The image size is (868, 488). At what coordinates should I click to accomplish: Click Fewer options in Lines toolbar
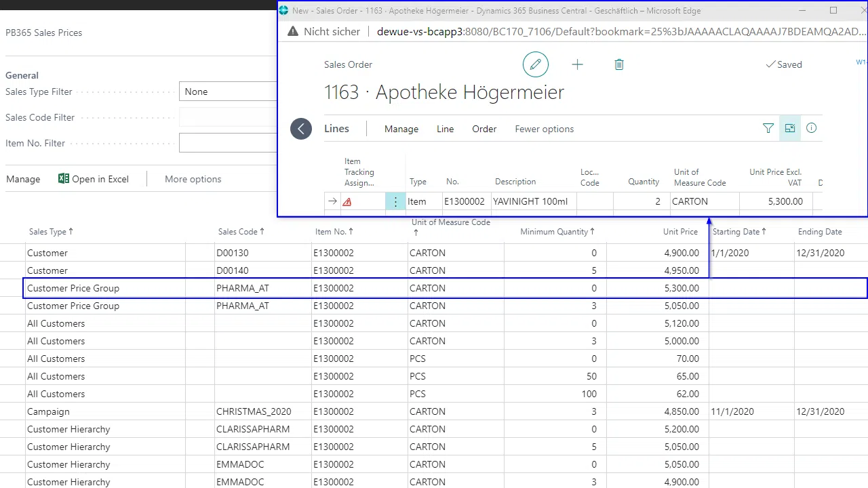coord(545,129)
